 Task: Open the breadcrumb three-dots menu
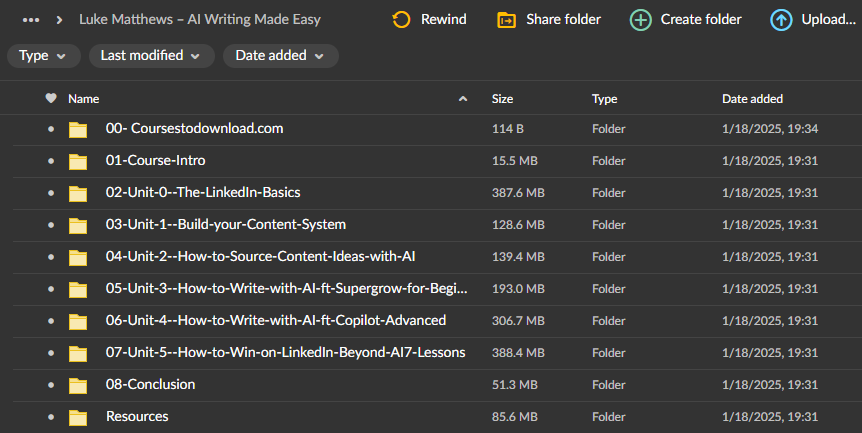31,20
